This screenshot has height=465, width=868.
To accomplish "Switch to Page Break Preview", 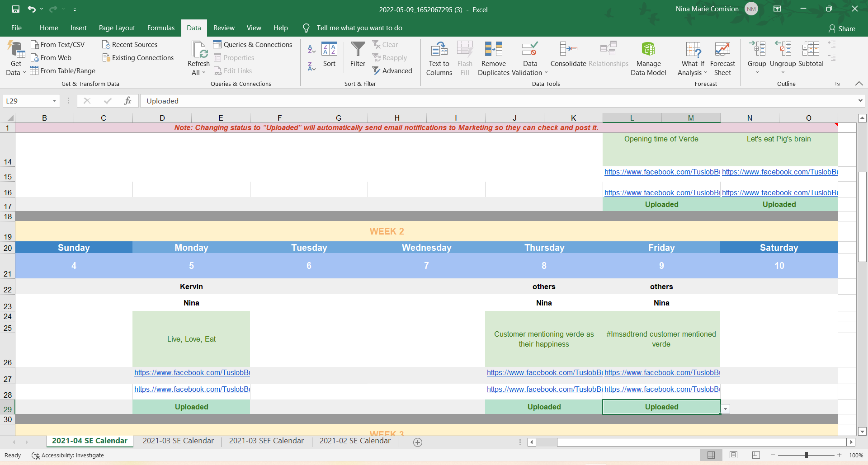I will [755, 455].
